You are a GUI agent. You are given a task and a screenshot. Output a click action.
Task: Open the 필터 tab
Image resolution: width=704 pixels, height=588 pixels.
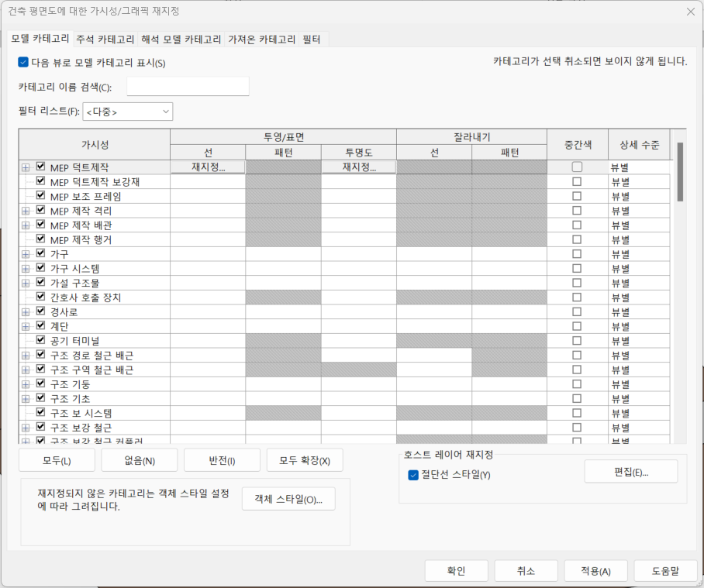pos(312,39)
